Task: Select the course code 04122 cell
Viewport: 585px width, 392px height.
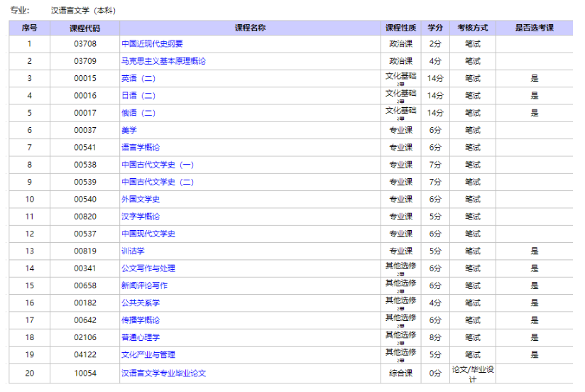Action: (x=85, y=354)
